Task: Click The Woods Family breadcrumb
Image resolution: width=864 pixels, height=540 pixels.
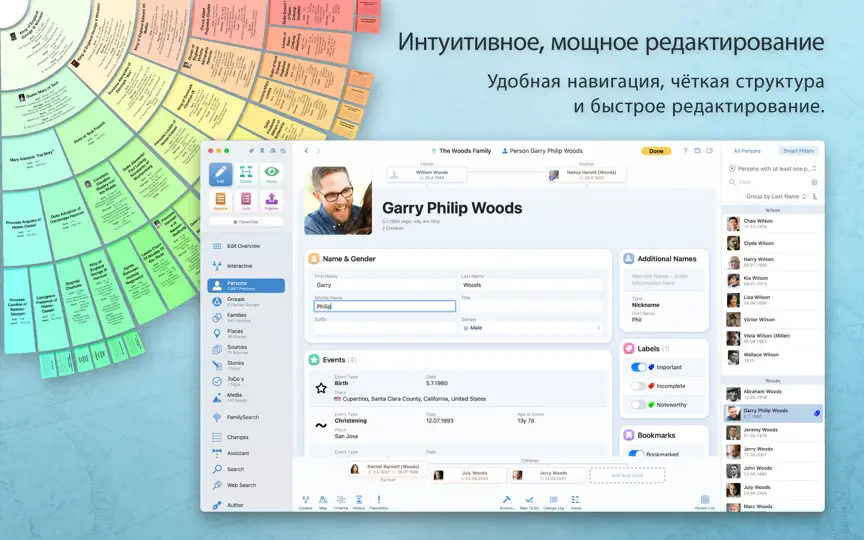Action: (461, 151)
